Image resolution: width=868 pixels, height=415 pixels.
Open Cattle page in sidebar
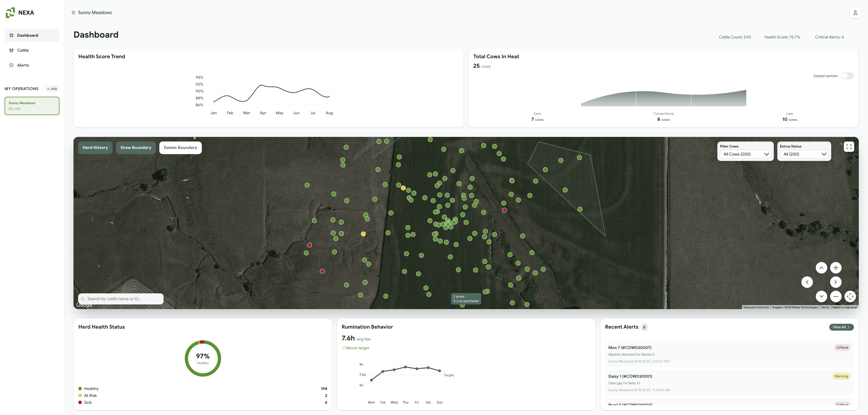(23, 50)
